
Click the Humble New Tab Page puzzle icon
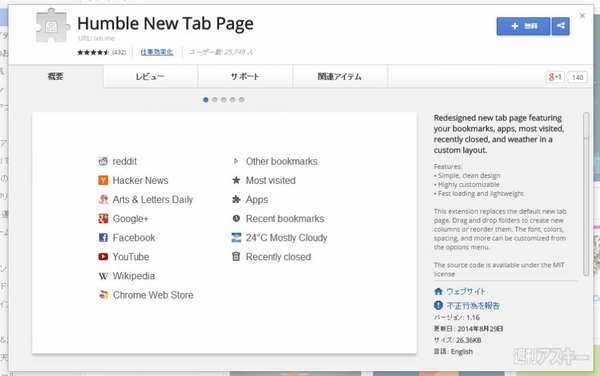tap(53, 25)
